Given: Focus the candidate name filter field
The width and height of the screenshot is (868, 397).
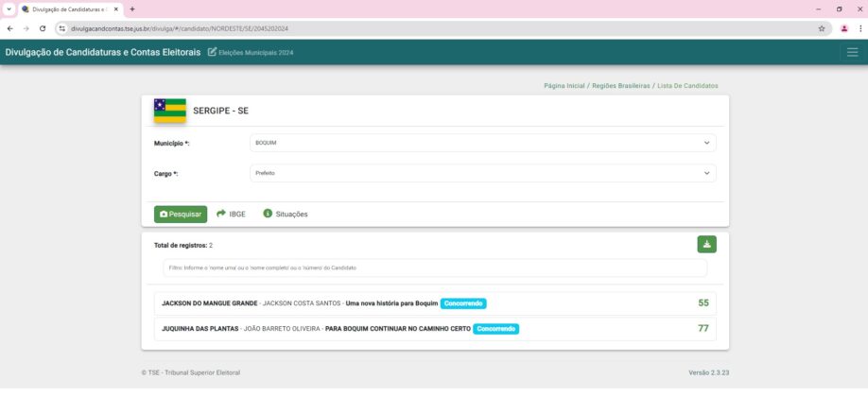Looking at the screenshot, I should [x=435, y=268].
